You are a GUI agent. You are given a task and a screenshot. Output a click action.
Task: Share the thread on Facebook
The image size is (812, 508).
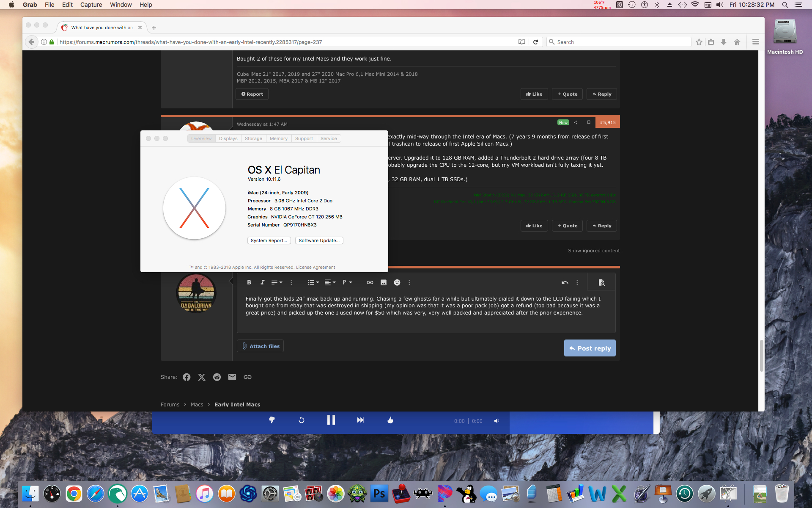(187, 377)
